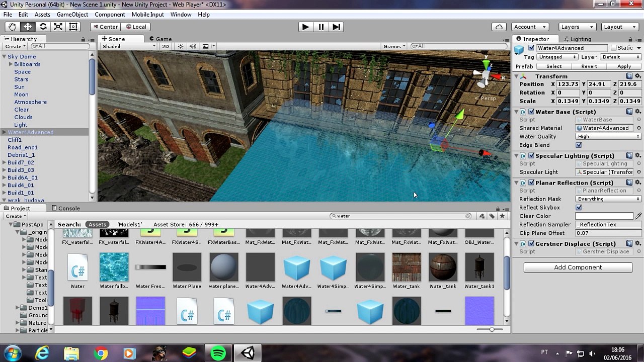Open Internet Explorer from the taskbar

(x=42, y=353)
